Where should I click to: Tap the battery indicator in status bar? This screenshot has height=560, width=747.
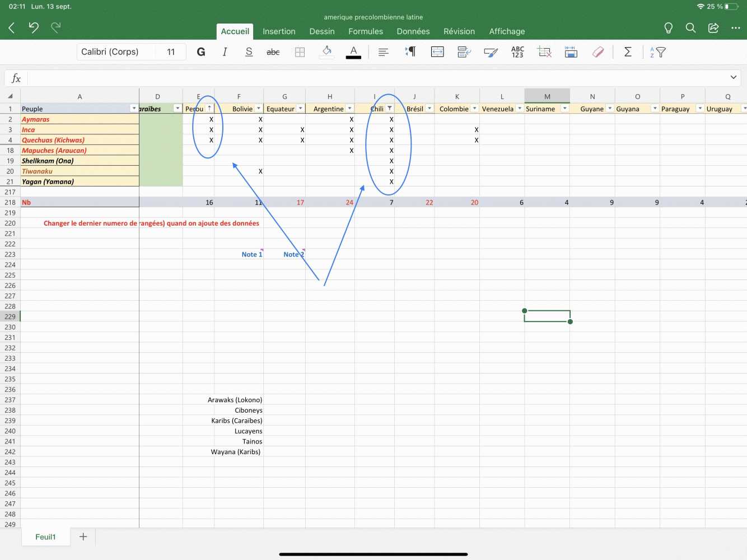coord(731,7)
